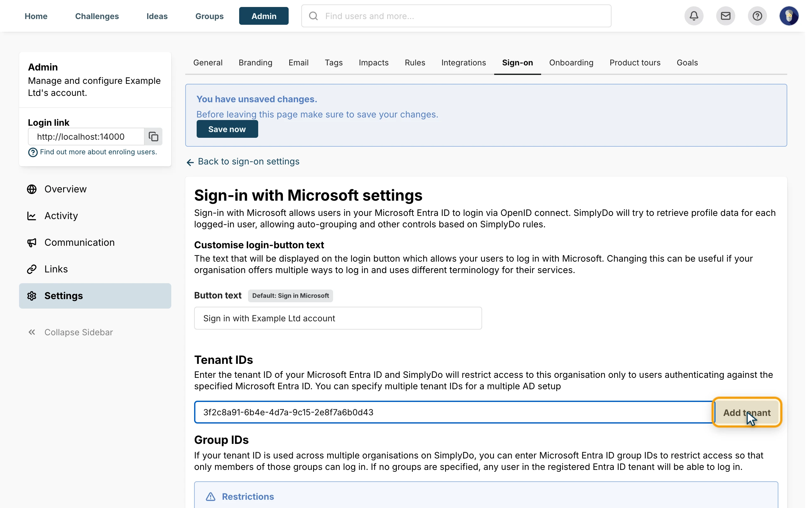Switch to the Product tours tab
This screenshot has width=812, height=508.
pos(635,63)
